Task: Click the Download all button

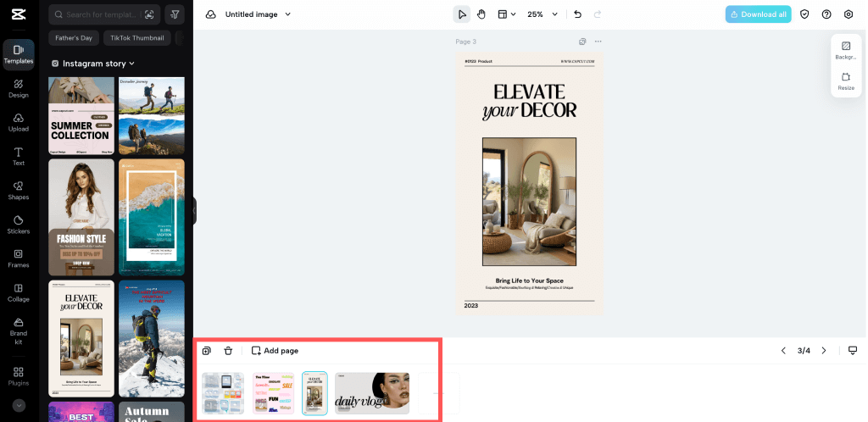Action: coord(759,15)
